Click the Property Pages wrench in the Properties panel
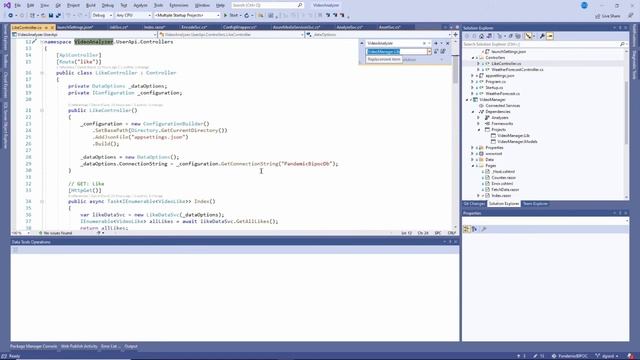Viewport: 640px width, 360px height. coord(484,229)
